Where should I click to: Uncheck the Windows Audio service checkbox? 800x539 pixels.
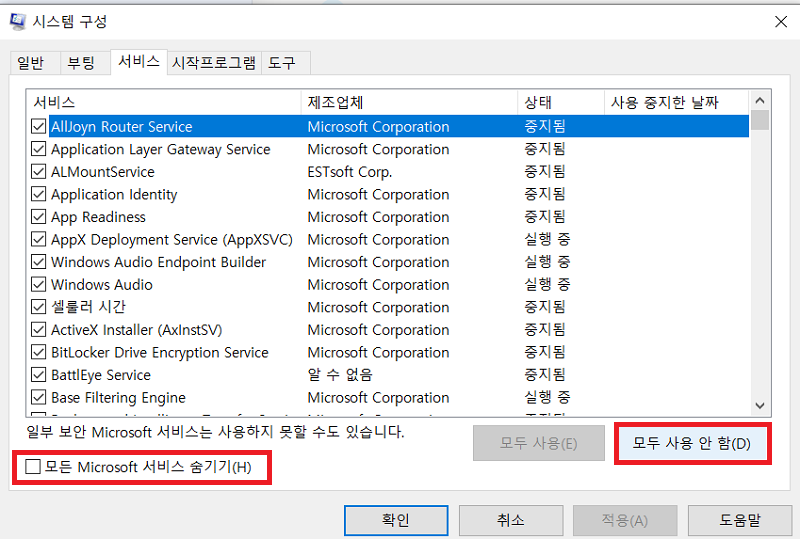pyautogui.click(x=38, y=284)
